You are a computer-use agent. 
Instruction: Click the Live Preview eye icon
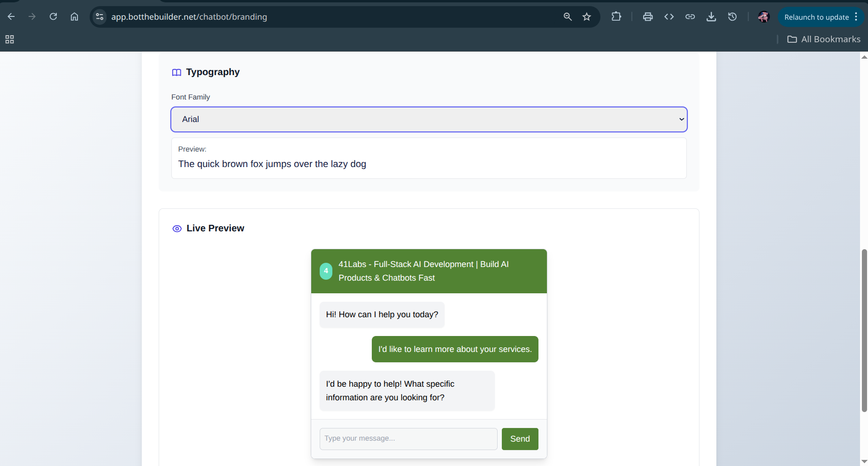(177, 229)
